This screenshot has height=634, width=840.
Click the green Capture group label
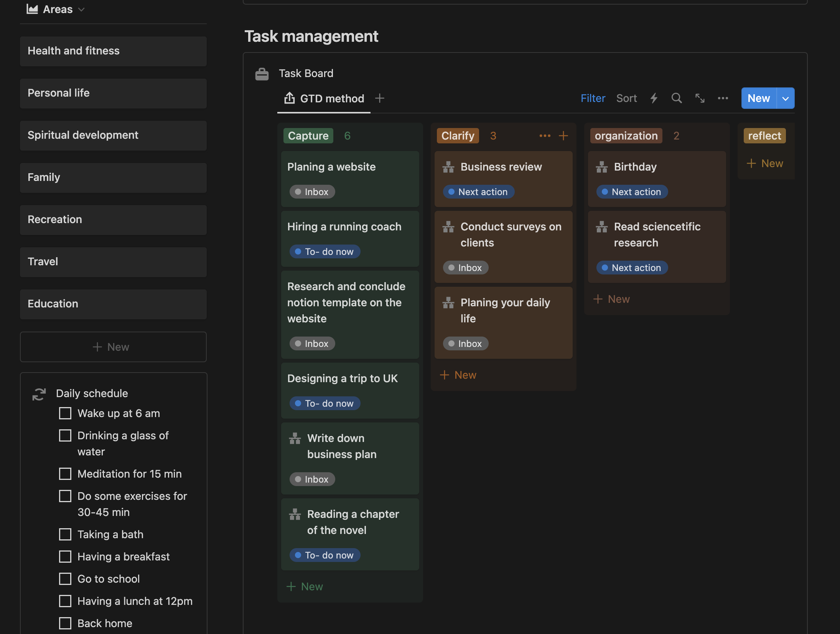pos(308,136)
